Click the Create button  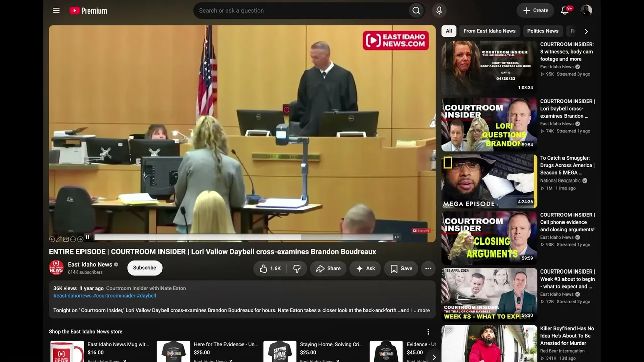coord(536,10)
